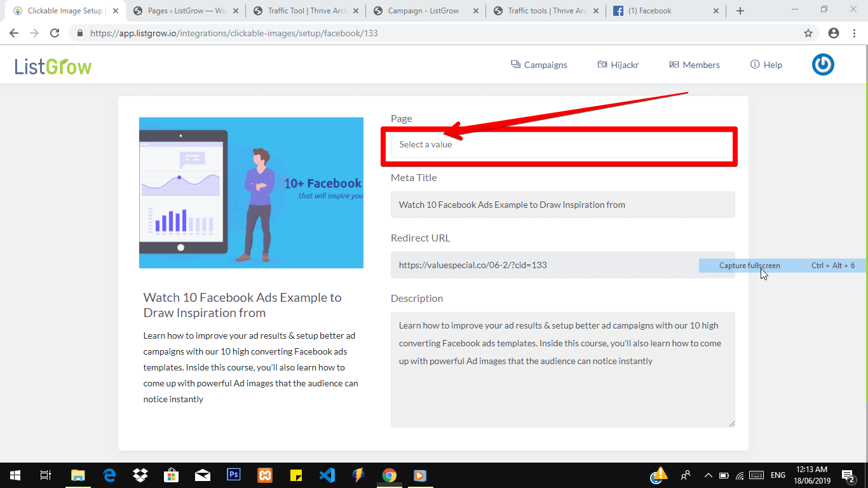Open the Page 'Select a value' dropdown
Image resolution: width=868 pixels, height=488 pixels.
tap(562, 144)
